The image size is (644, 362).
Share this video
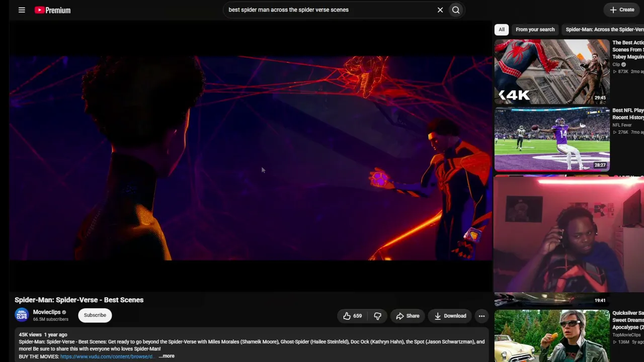point(408,316)
